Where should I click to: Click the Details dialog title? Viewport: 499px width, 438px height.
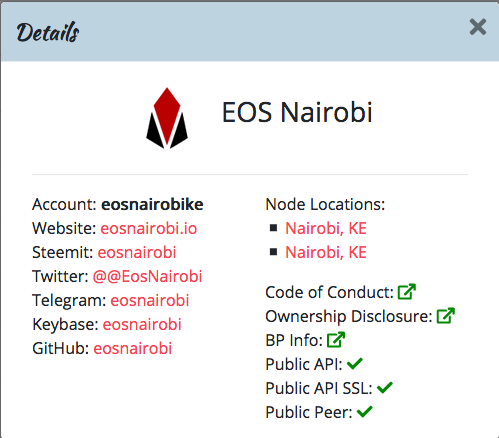point(48,32)
